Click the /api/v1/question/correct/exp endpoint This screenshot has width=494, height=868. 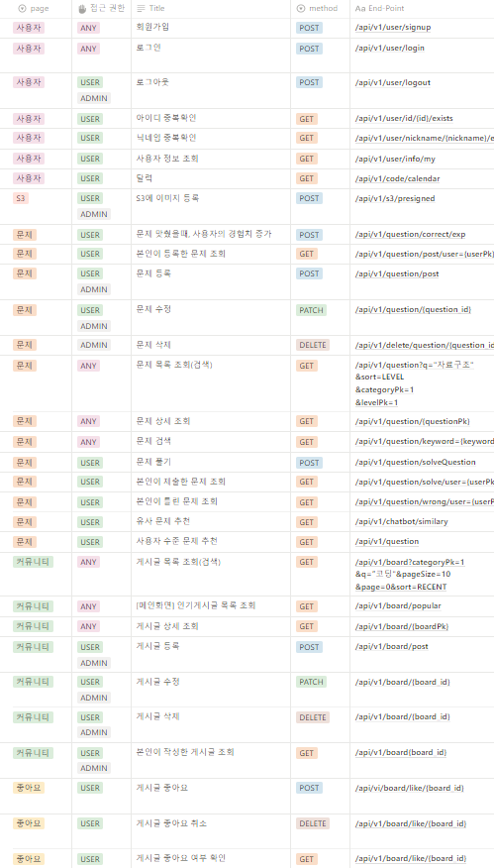click(410, 234)
